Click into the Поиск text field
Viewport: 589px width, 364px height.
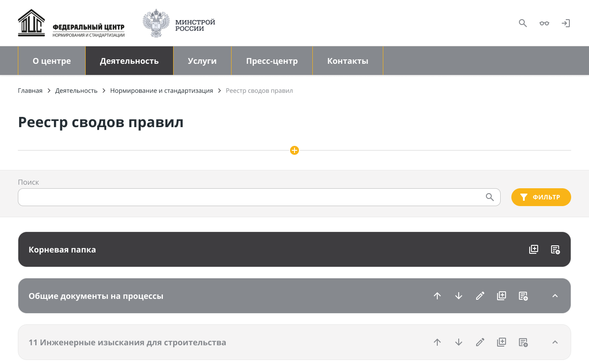click(x=250, y=197)
